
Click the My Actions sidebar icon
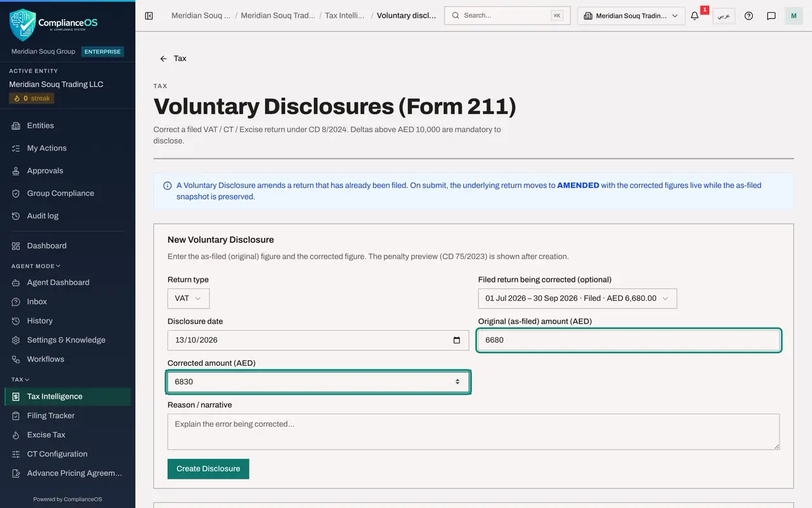[16, 148]
